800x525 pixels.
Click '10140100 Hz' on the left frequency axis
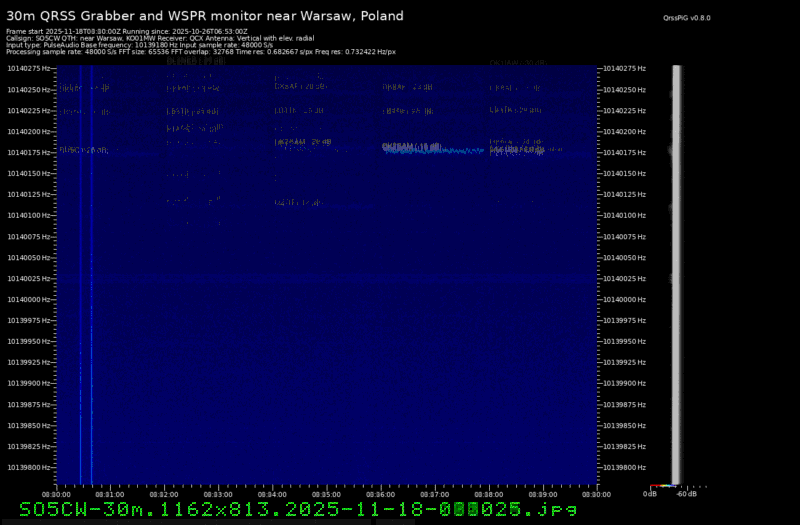(29, 215)
